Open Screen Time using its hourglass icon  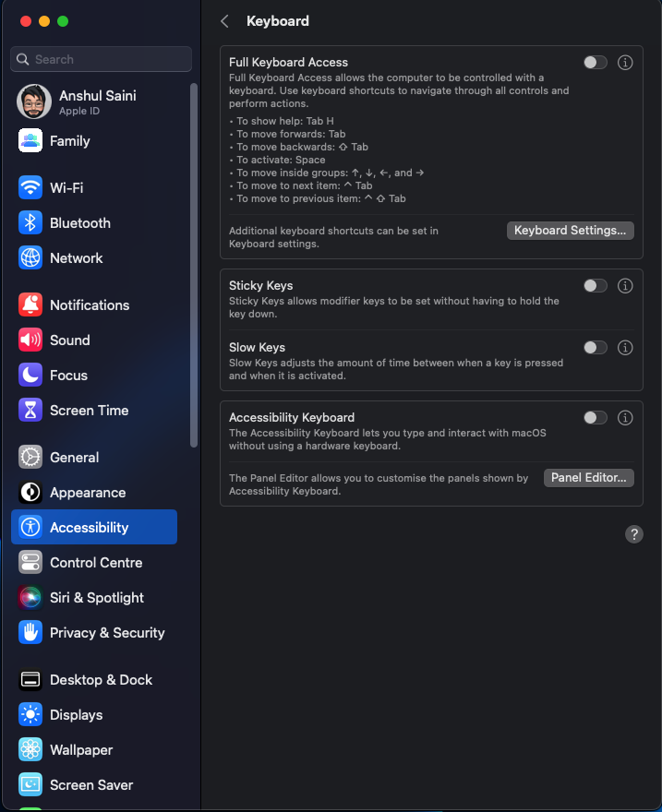[30, 410]
